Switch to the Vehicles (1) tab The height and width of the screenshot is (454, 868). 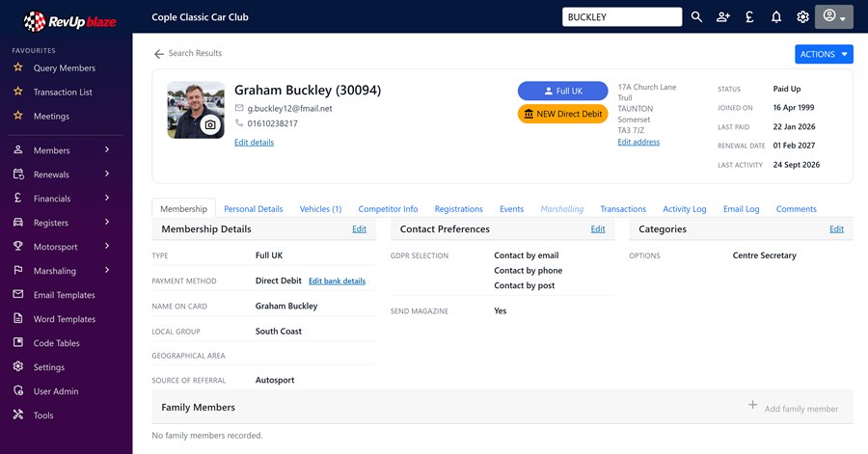click(x=320, y=209)
